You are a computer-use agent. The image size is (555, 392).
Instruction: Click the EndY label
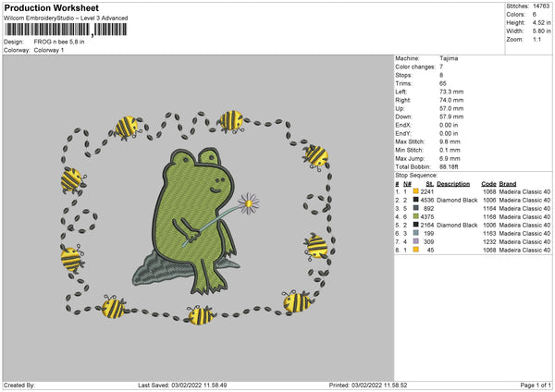click(x=403, y=134)
